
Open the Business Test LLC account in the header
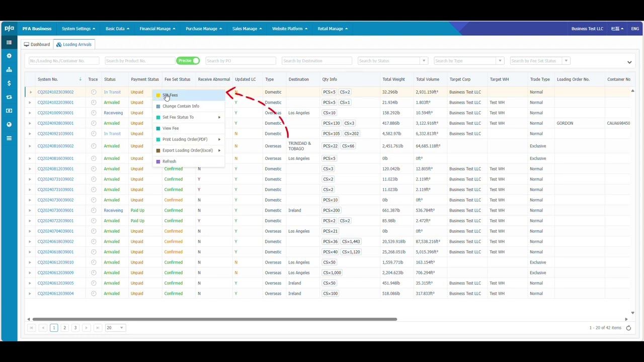click(x=587, y=29)
